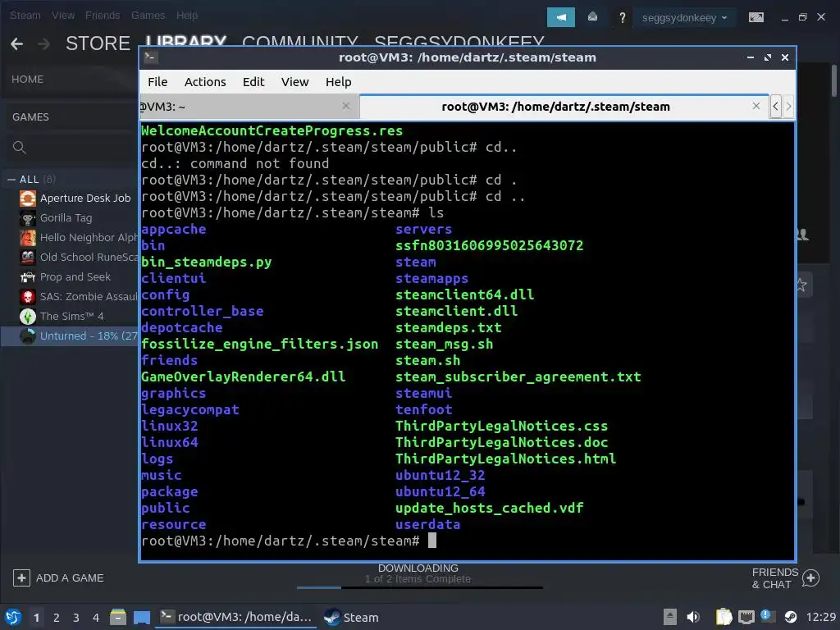
Task: Open the seggsydonkeey account dropdown
Action: [684, 18]
